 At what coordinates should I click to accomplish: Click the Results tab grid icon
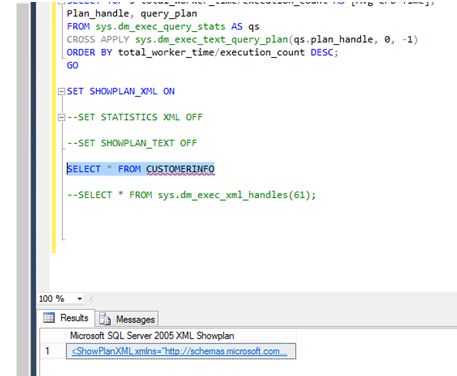(x=49, y=318)
